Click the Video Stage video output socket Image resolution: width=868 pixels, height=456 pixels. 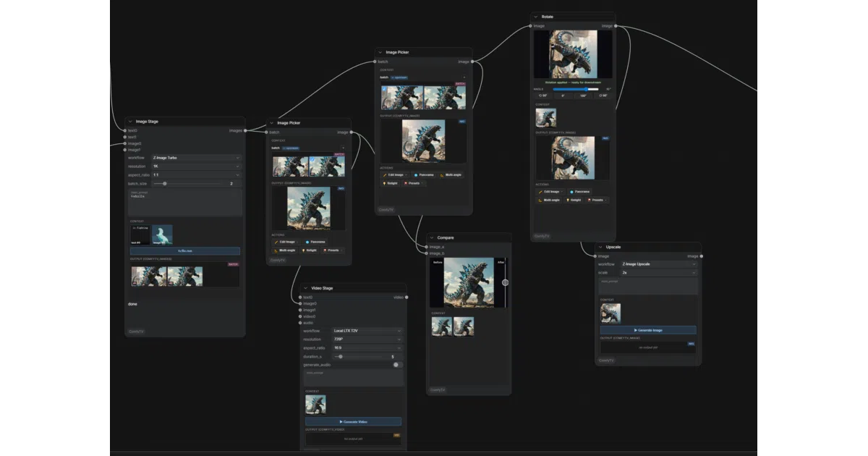pos(407,297)
